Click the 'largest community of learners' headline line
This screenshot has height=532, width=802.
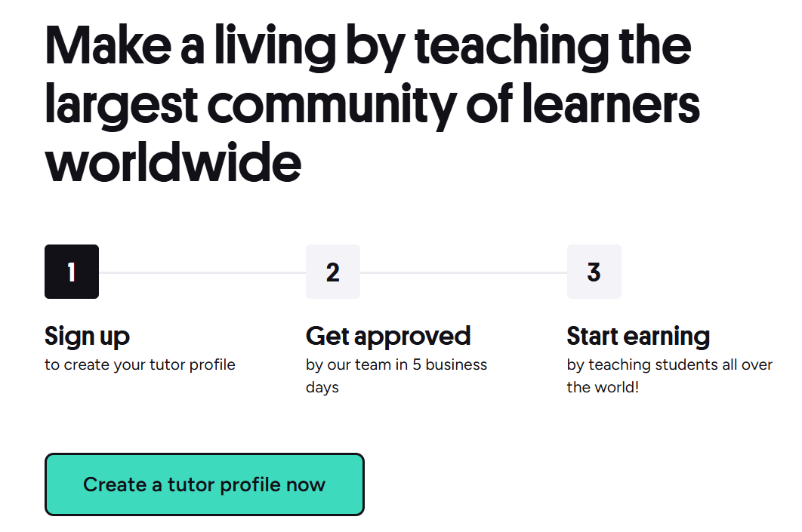point(372,106)
